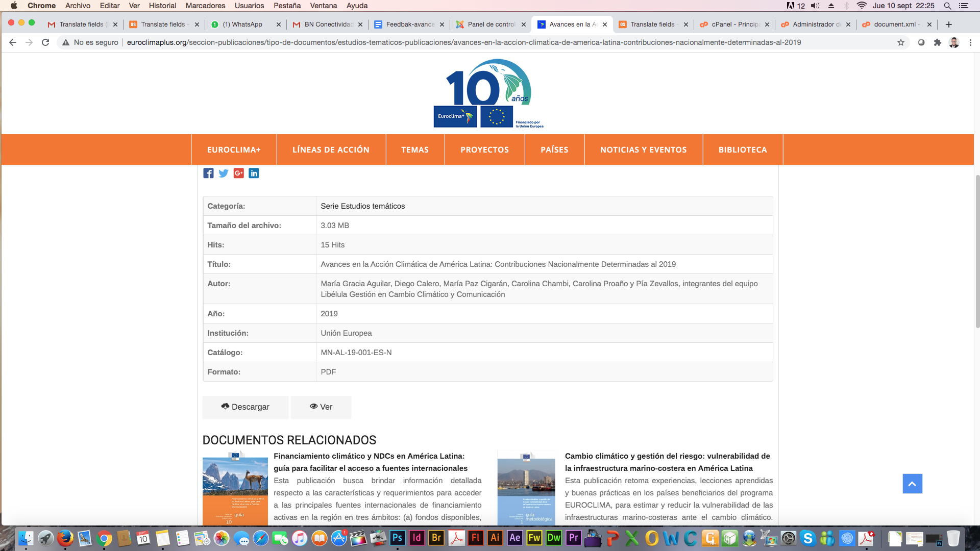Share the page on Google Plus
The height and width of the screenshot is (551, 980).
(239, 173)
